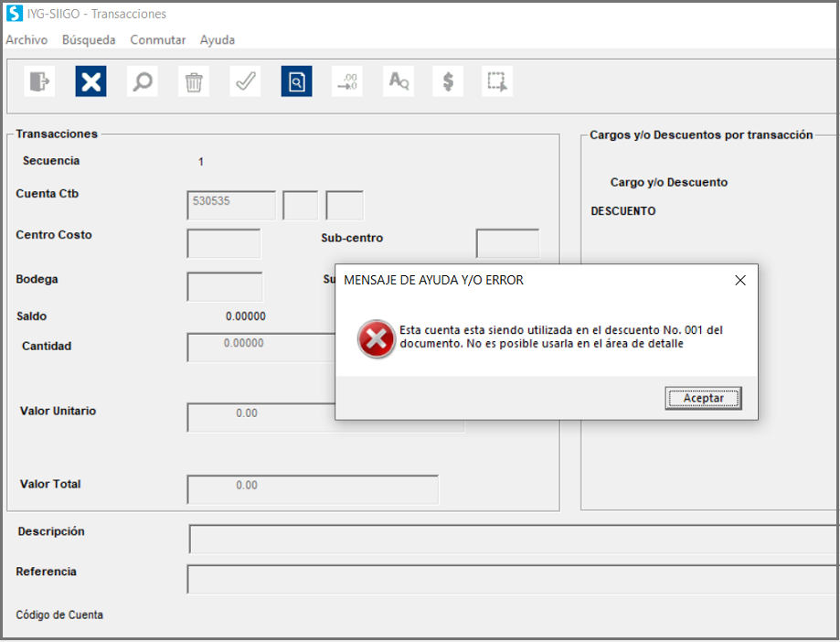Click the Aceptar button in error dialog
Image resolution: width=840 pixels, height=642 pixels.
tap(704, 398)
